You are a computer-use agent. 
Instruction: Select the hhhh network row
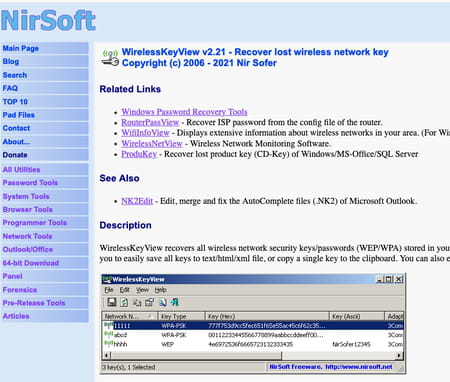tap(253, 344)
